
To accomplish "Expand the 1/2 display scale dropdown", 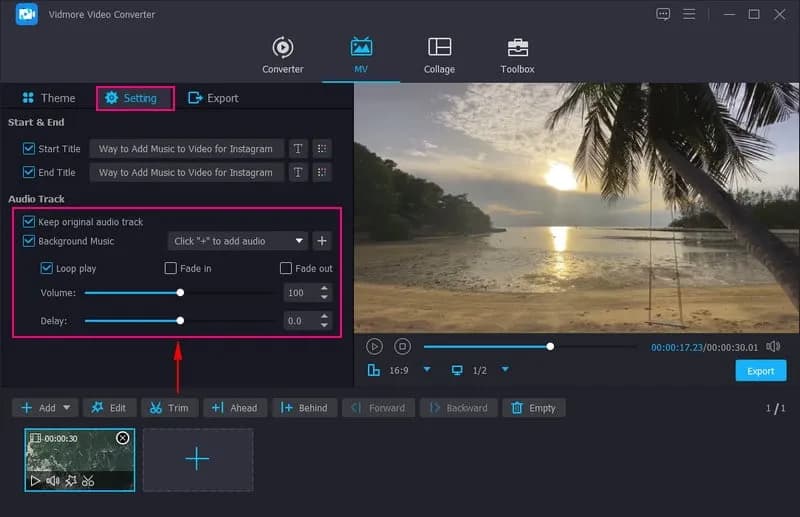I will pyautogui.click(x=505, y=370).
